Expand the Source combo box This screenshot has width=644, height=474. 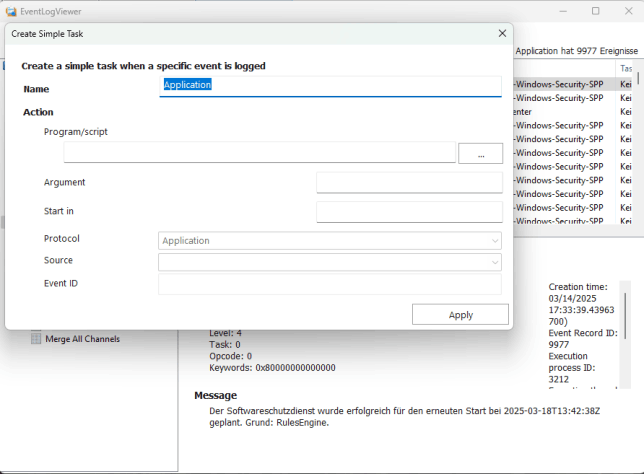coord(329,261)
